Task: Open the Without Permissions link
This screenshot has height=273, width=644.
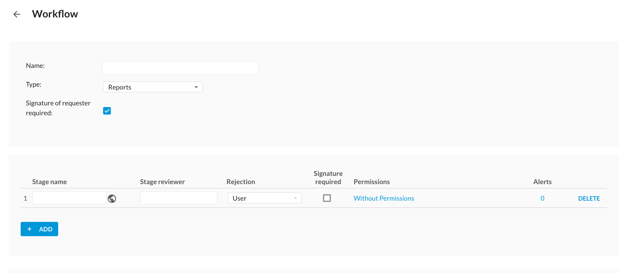Action: point(384,198)
